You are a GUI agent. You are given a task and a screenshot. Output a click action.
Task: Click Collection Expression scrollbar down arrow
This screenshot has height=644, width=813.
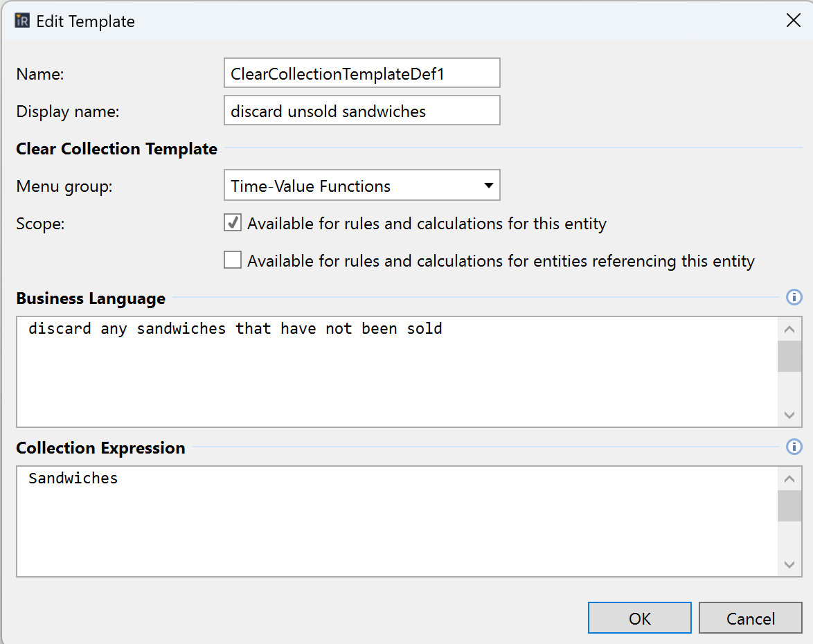tap(789, 564)
